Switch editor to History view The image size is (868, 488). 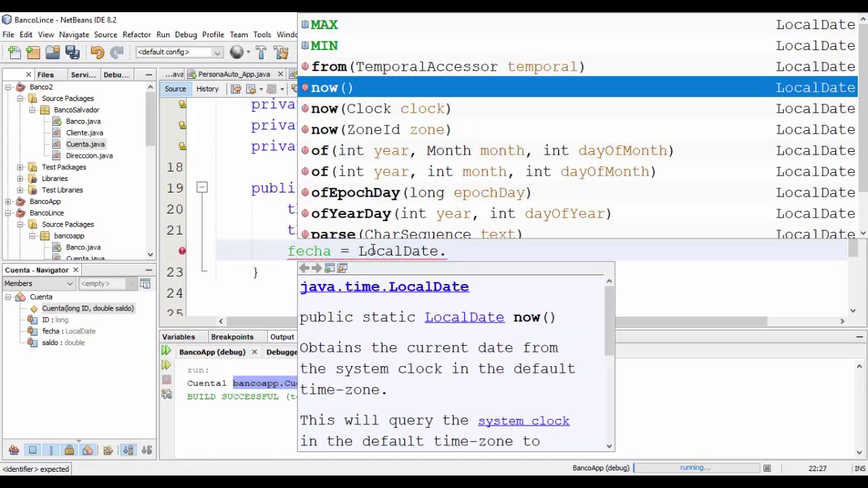coord(208,89)
